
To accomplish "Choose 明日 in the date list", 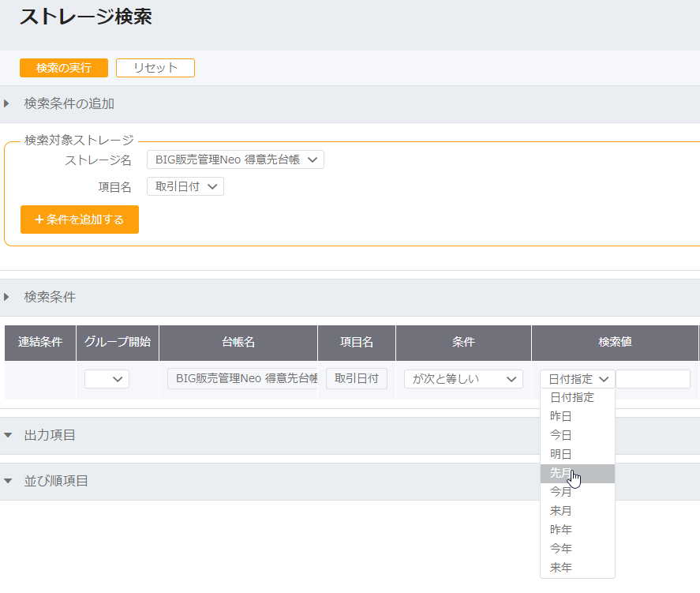I will pos(561,454).
